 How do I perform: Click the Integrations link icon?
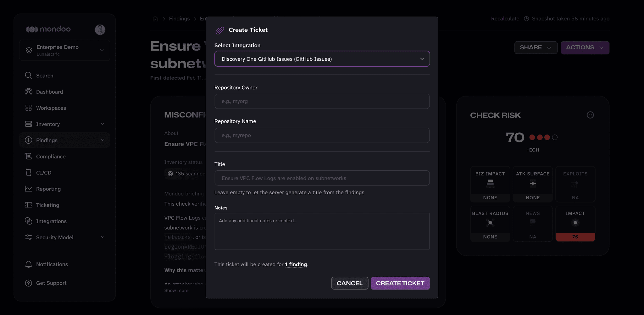(28, 221)
